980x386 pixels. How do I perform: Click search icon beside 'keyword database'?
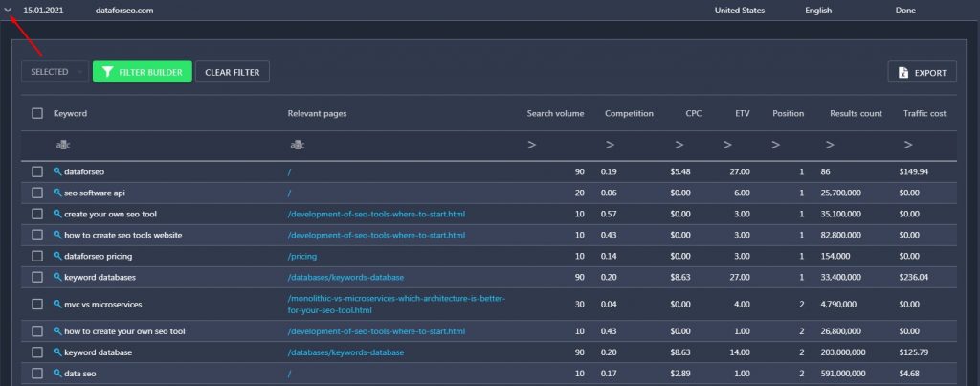point(57,352)
